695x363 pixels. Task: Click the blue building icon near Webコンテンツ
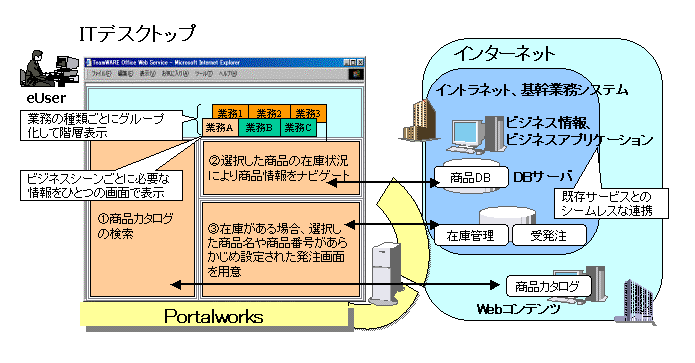(x=635, y=301)
